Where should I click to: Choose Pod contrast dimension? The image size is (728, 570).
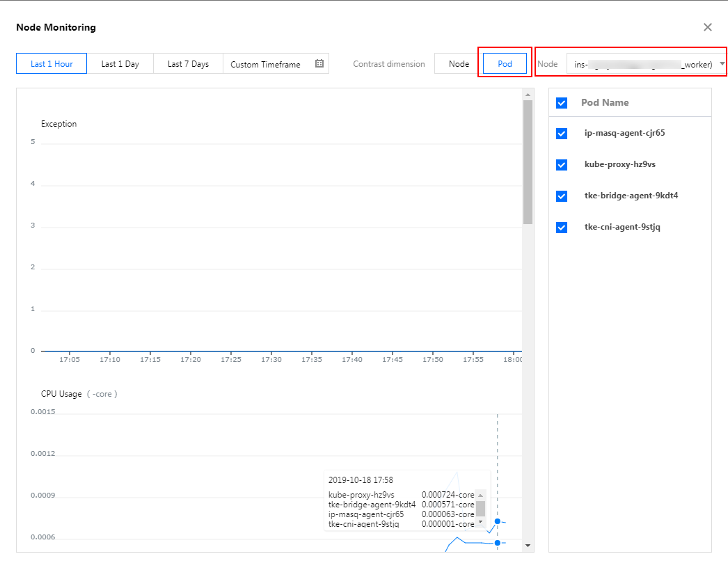pyautogui.click(x=505, y=63)
